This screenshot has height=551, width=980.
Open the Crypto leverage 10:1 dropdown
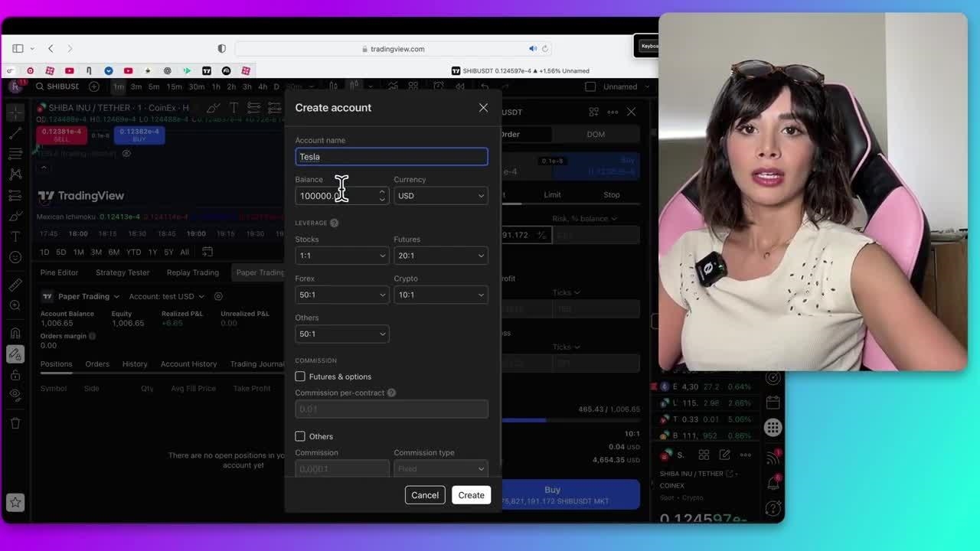click(x=440, y=295)
